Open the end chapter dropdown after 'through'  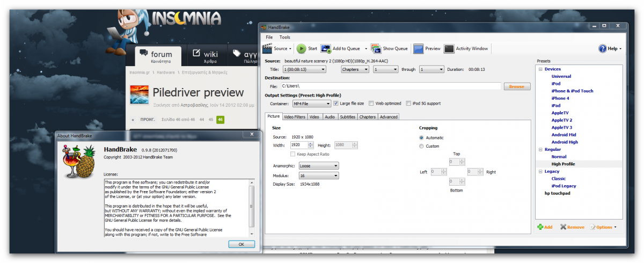431,69
